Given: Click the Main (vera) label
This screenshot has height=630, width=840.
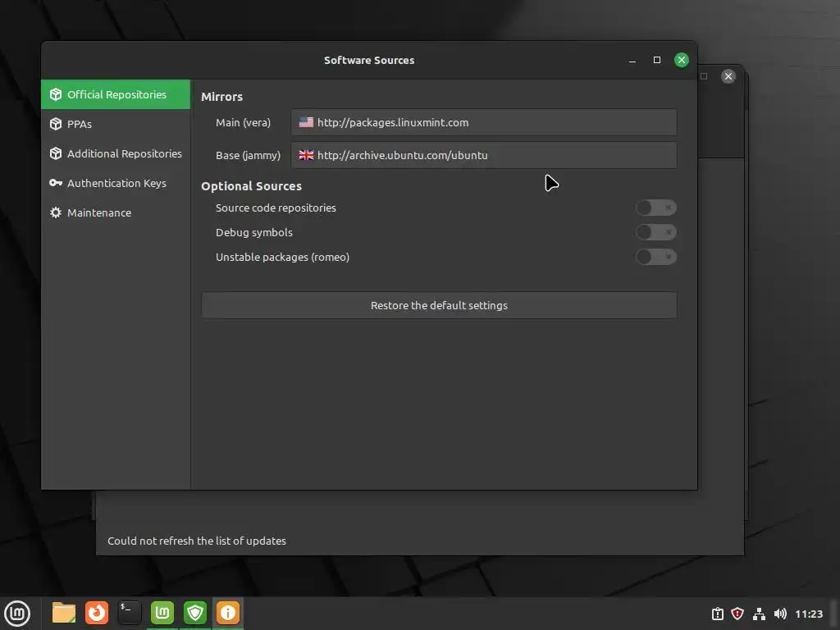Looking at the screenshot, I should point(243,123).
